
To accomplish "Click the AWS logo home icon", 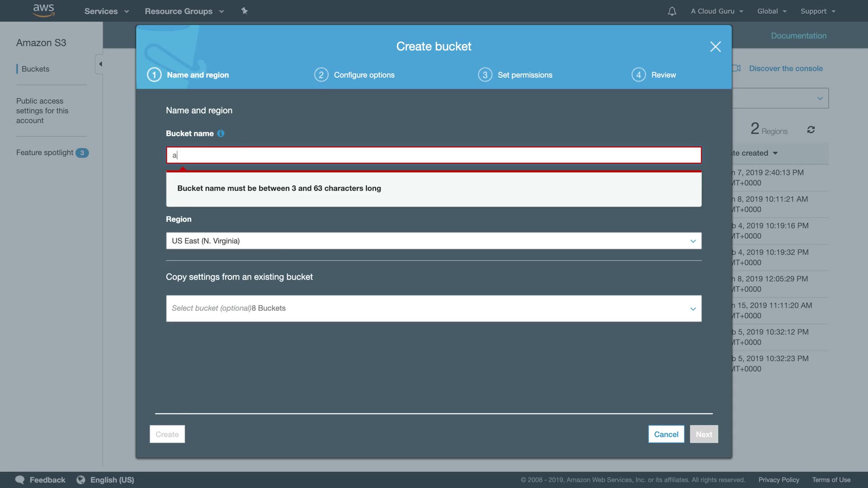I will click(x=43, y=10).
